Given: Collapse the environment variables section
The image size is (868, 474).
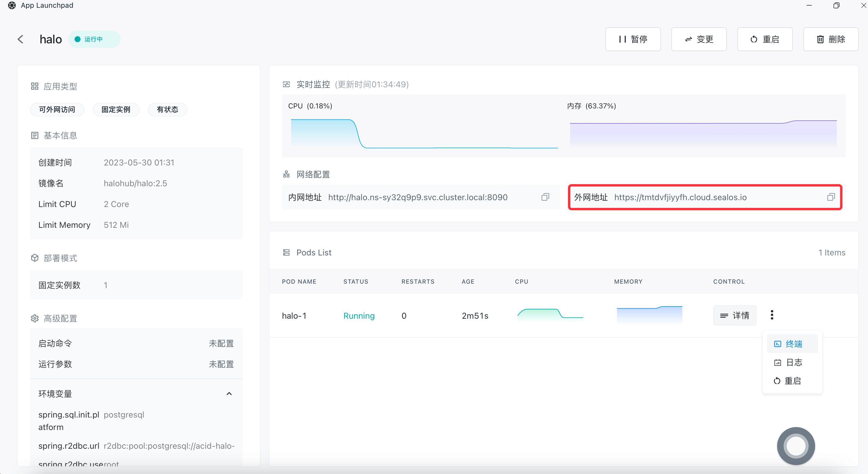Looking at the screenshot, I should [229, 394].
